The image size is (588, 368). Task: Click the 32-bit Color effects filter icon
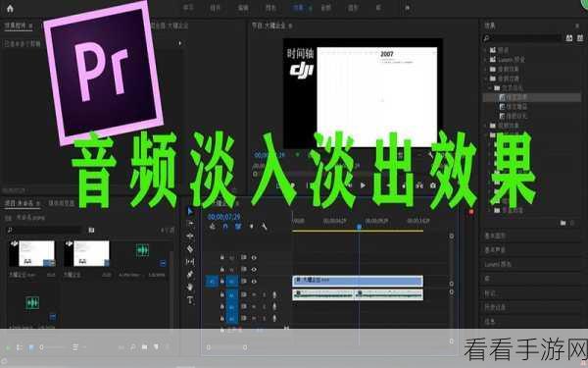[x=580, y=38]
